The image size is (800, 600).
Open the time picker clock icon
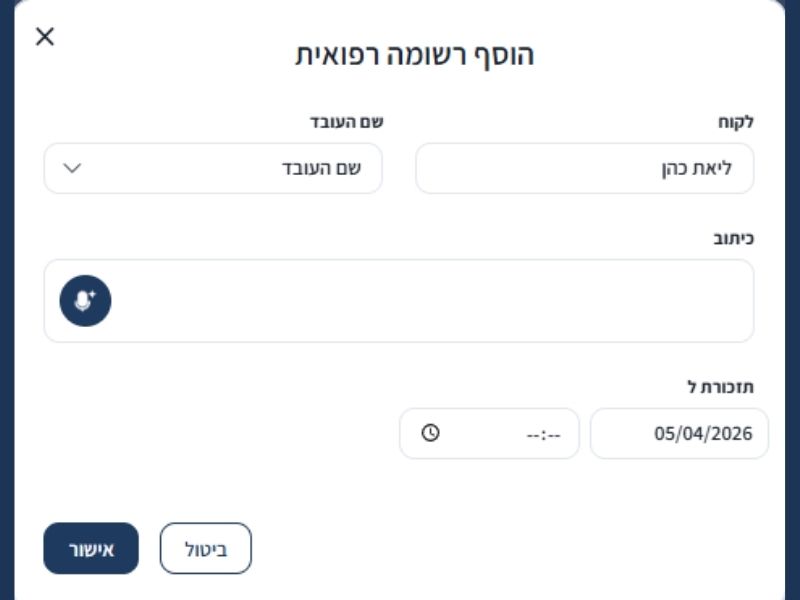tap(430, 434)
